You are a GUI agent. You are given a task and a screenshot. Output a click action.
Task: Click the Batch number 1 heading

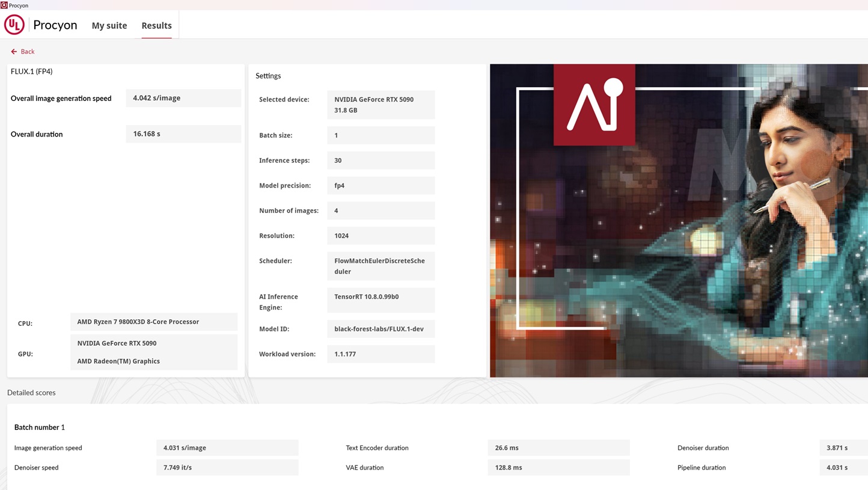point(40,427)
